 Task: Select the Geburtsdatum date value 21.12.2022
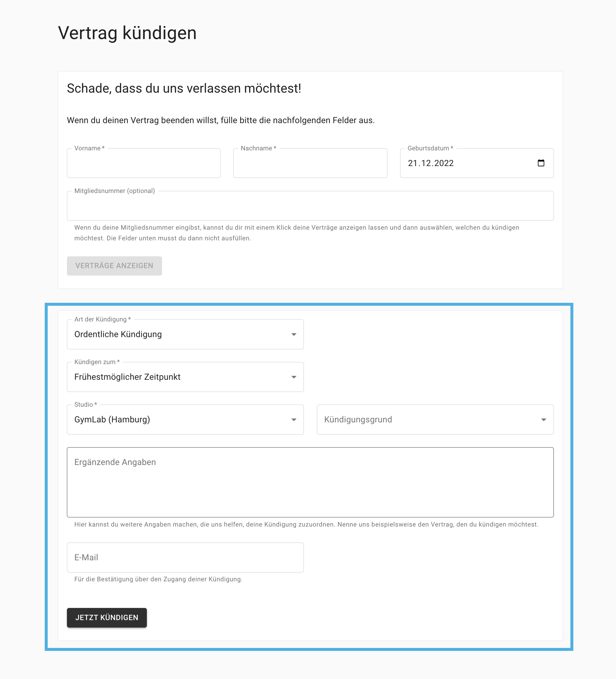click(x=431, y=163)
